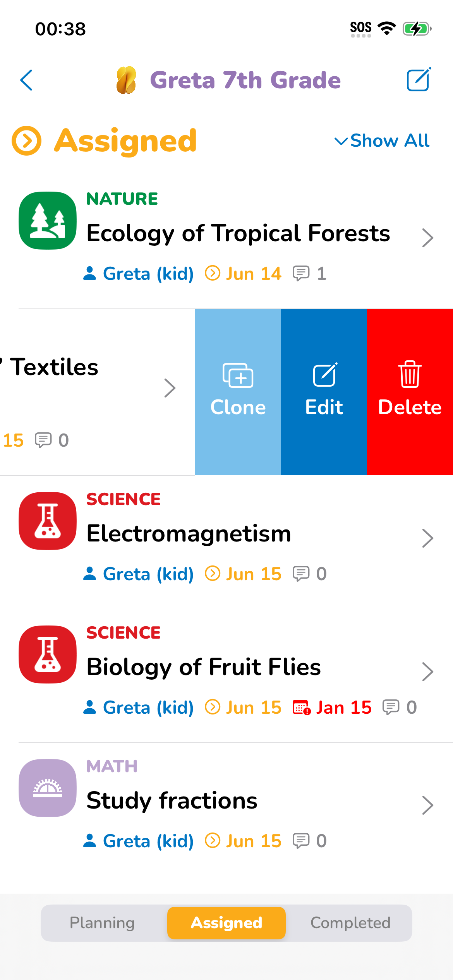The image size is (453, 980).
Task: Switch to the Completed tab
Action: pos(350,923)
